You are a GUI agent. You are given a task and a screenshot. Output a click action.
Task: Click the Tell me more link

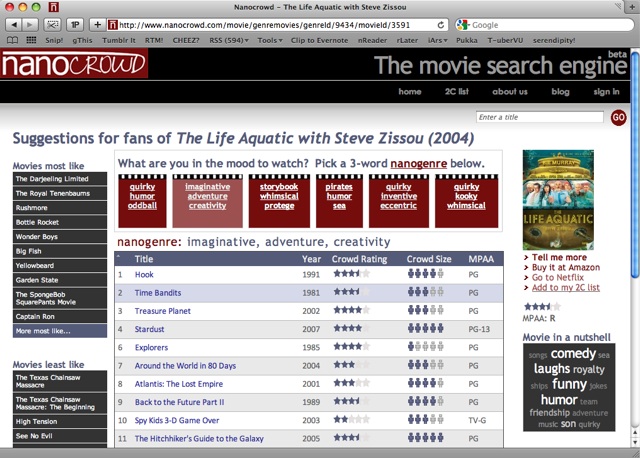pyautogui.click(x=559, y=257)
